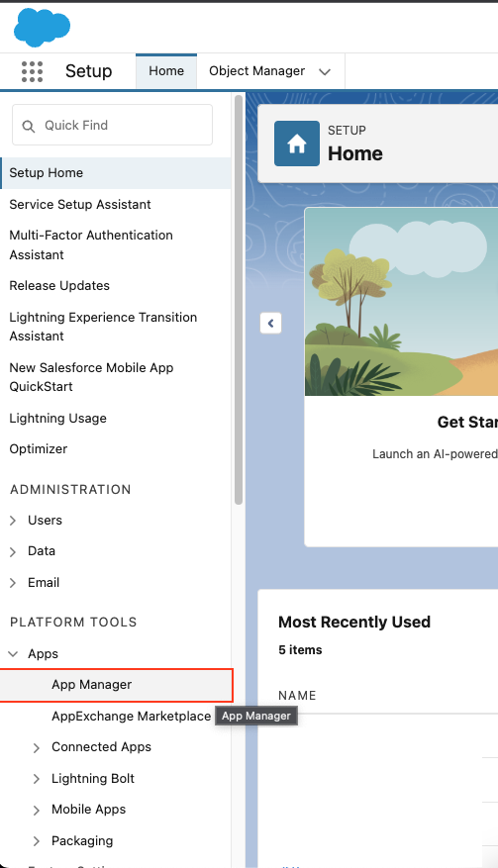Click the Most Recently Used heading

354,623
